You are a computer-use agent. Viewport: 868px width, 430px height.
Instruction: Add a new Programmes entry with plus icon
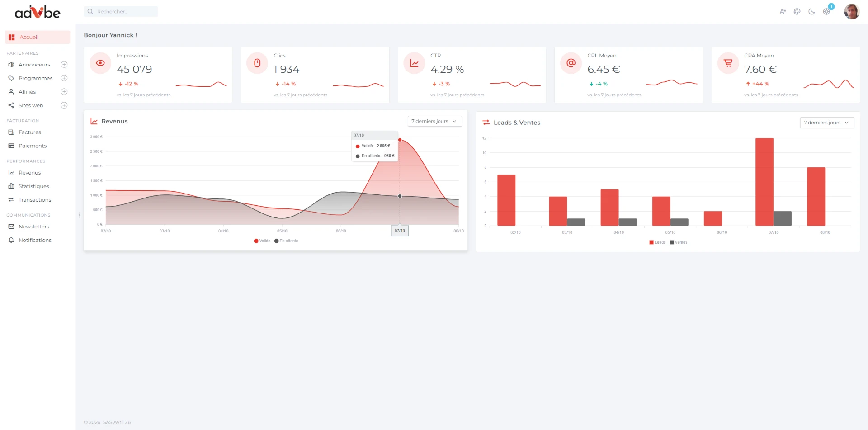(64, 78)
